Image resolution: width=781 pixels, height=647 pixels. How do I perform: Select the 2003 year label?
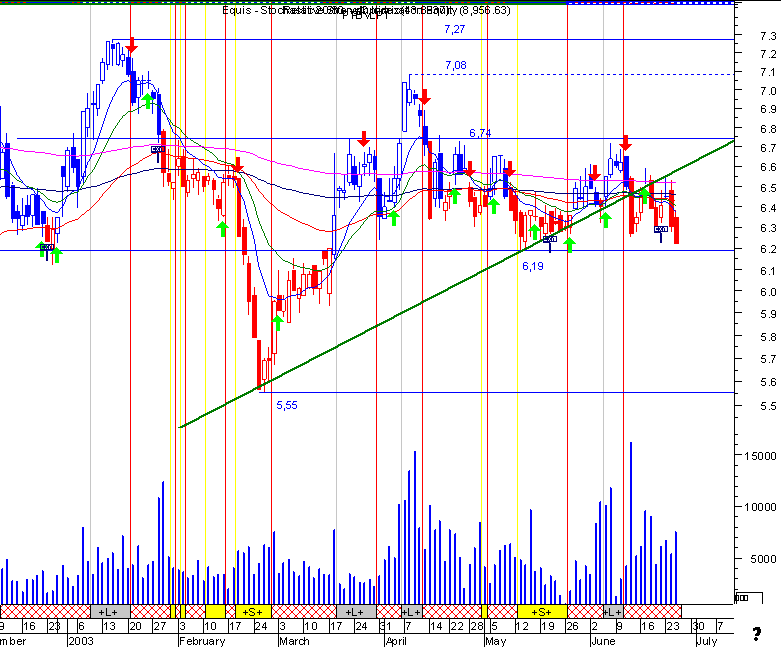[x=82, y=641]
